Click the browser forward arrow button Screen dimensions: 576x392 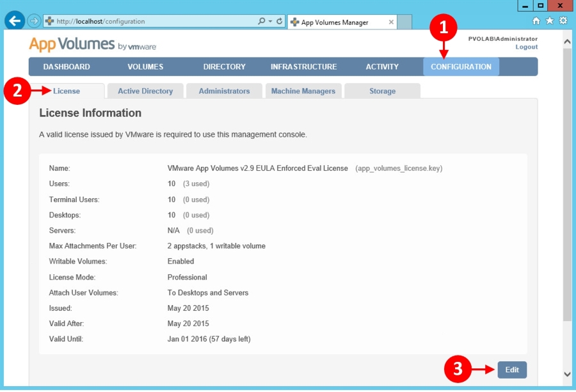pyautogui.click(x=34, y=21)
